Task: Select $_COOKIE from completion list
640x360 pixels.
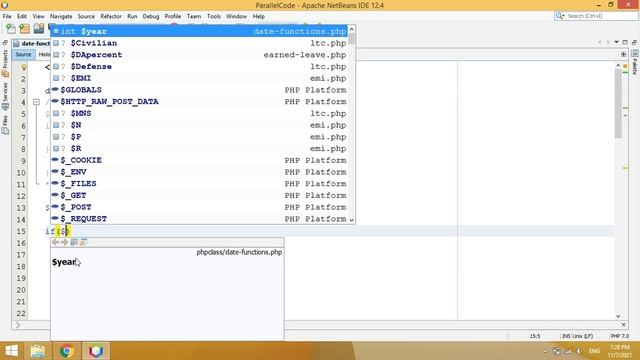Action: [200, 160]
